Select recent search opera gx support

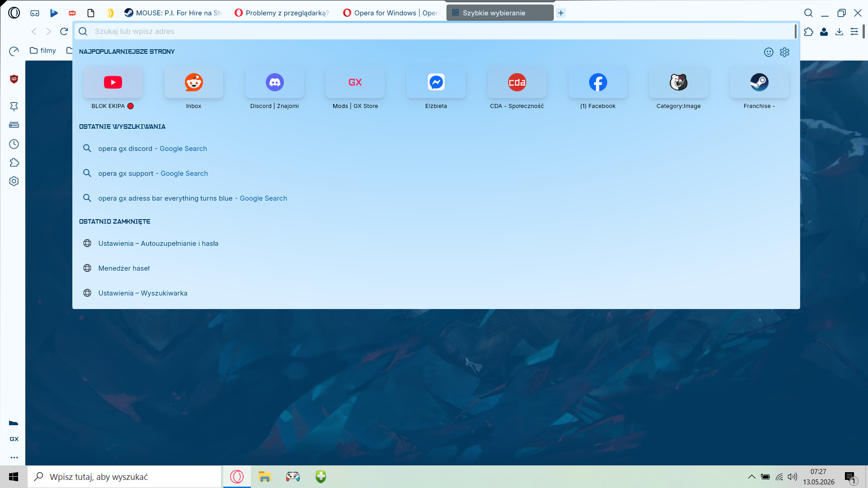436,174
